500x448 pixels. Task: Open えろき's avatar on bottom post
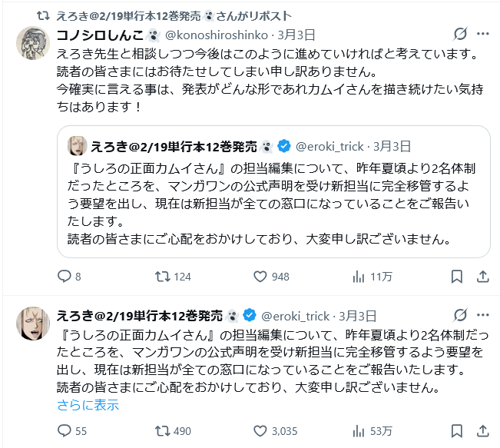point(33,323)
